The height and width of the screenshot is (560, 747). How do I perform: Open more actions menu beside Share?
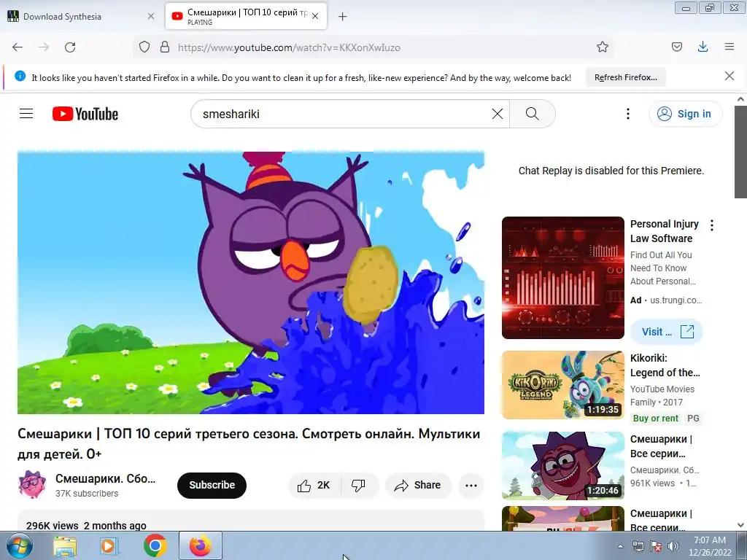point(471,485)
